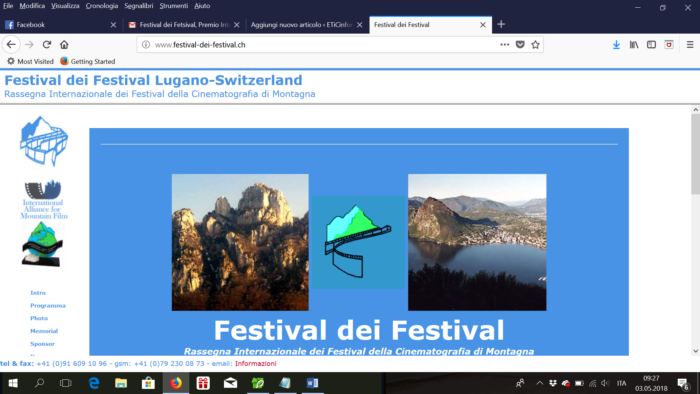The image size is (700, 394).
Task: Click International Alliance for Mountain Film logo
Action: point(44,199)
